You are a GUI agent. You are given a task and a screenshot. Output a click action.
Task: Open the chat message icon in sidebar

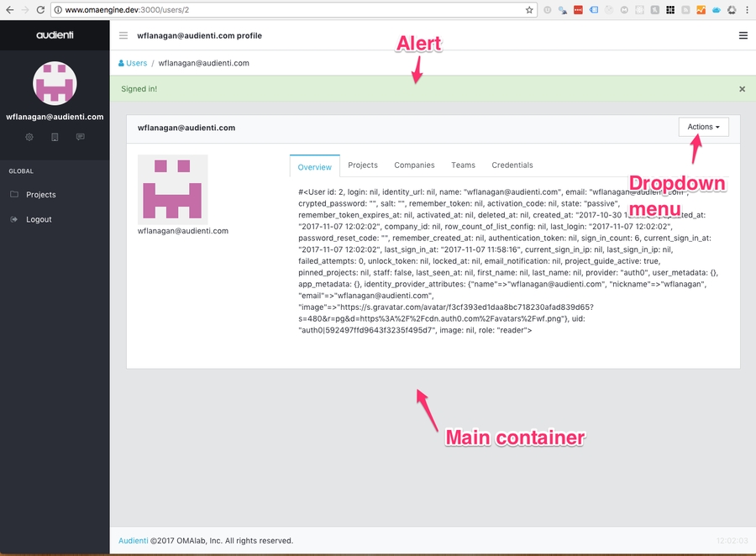pos(80,137)
